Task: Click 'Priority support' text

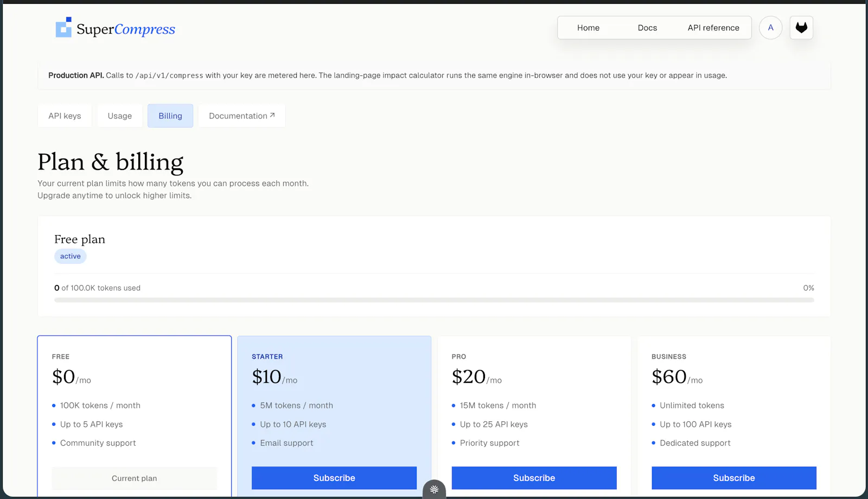Action: click(x=489, y=443)
